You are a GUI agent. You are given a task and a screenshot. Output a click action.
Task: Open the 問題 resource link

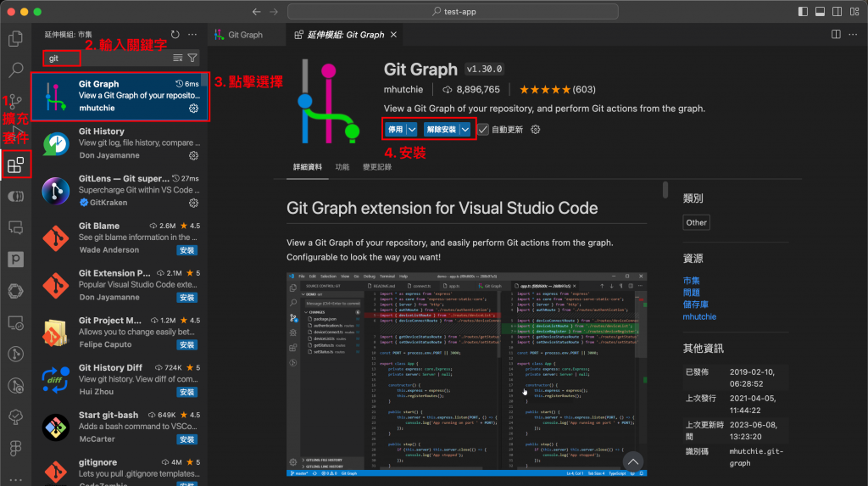click(691, 293)
